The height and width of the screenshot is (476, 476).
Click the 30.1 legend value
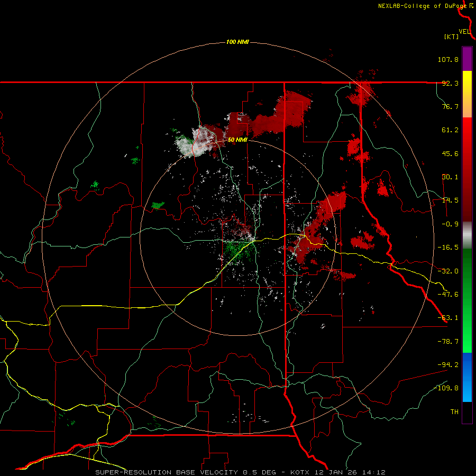pyautogui.click(x=450, y=177)
